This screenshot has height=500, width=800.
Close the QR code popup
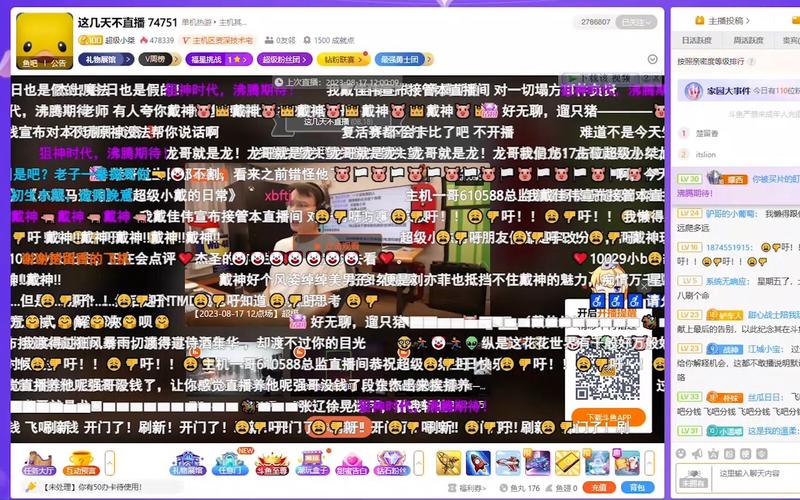click(x=644, y=287)
